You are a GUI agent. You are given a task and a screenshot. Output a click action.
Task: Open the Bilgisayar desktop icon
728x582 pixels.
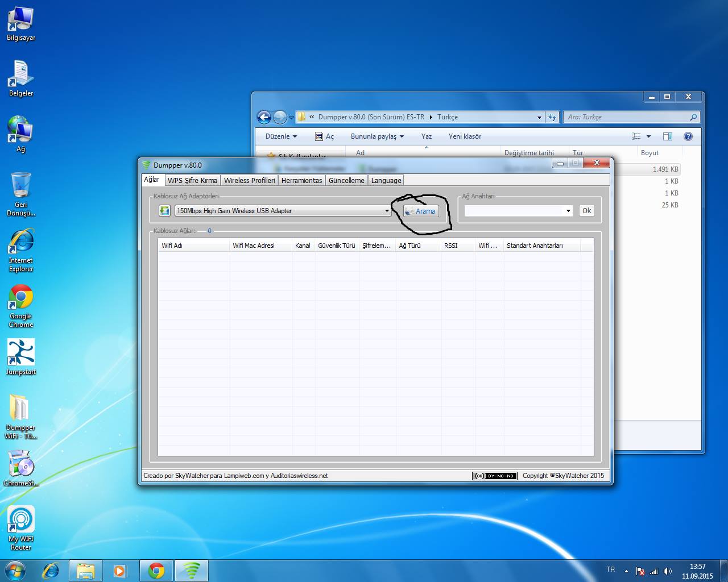pos(21,24)
